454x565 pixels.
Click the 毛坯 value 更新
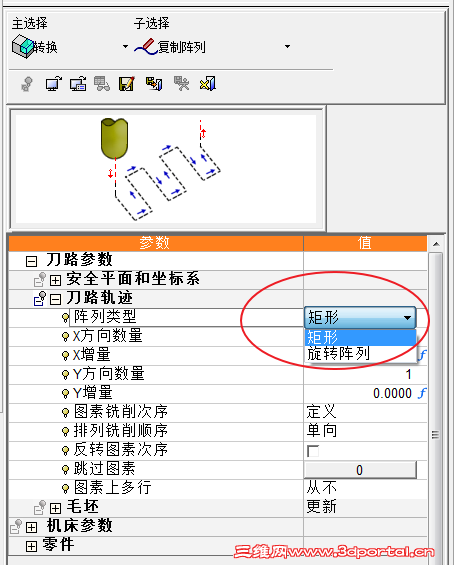click(x=321, y=507)
